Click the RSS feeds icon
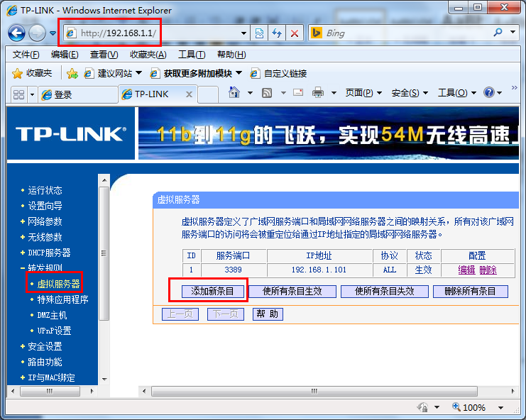This screenshot has width=526, height=420. [x=267, y=92]
